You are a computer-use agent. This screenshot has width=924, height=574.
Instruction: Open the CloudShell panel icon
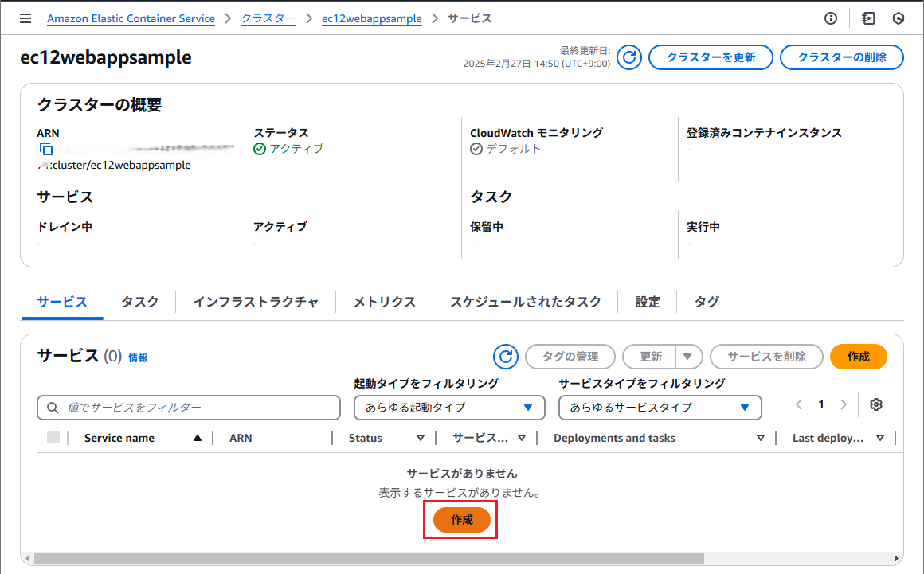pos(868,18)
